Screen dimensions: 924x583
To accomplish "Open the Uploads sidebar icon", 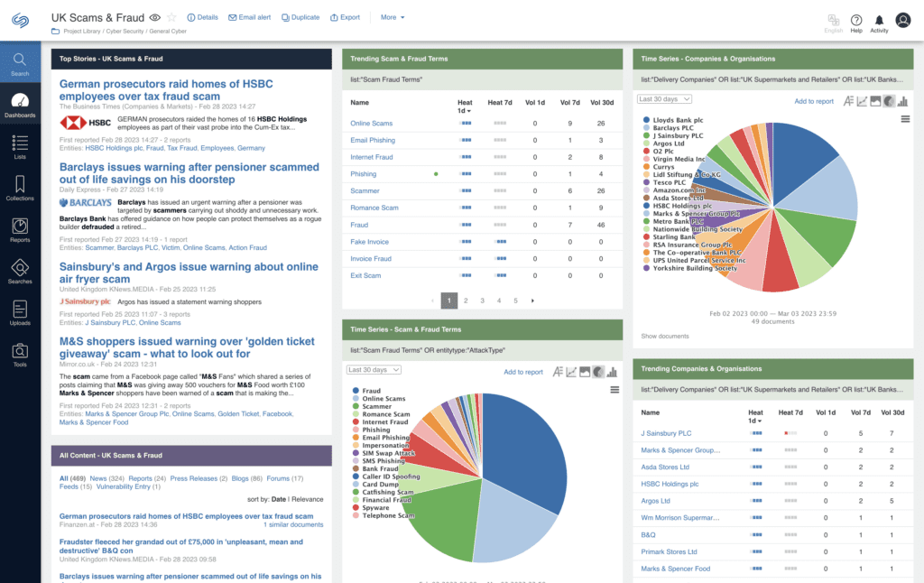I will pyautogui.click(x=20, y=313).
